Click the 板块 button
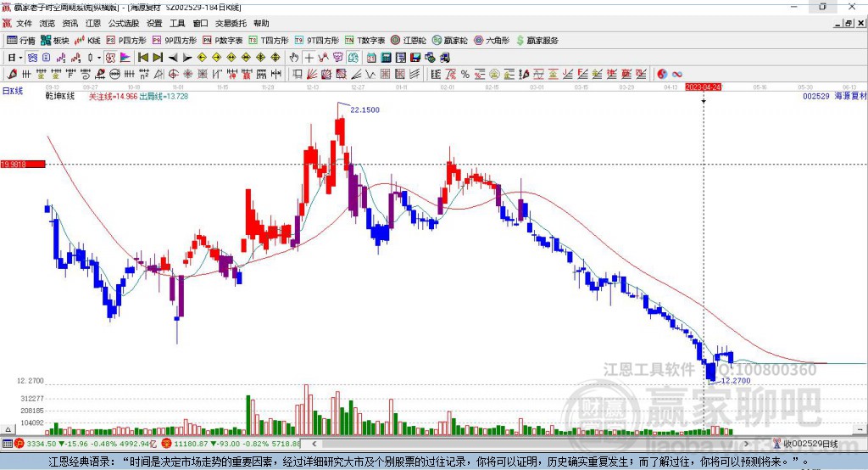Screen dimensions: 868x470 pyautogui.click(x=55, y=41)
